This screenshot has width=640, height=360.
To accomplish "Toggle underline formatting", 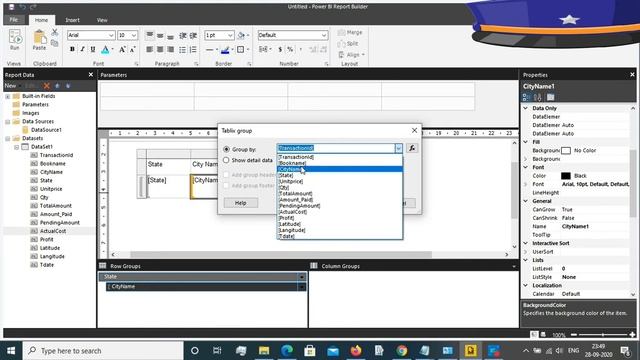I will coord(93,49).
